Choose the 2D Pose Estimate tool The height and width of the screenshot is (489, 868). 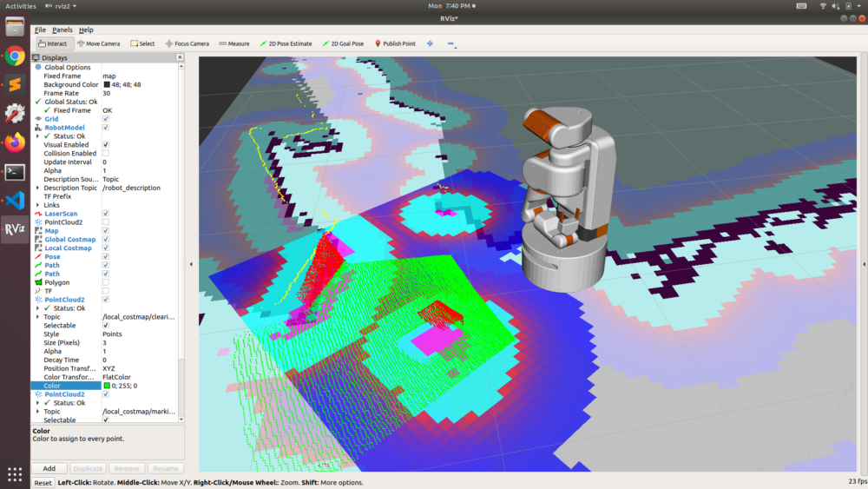click(x=286, y=43)
